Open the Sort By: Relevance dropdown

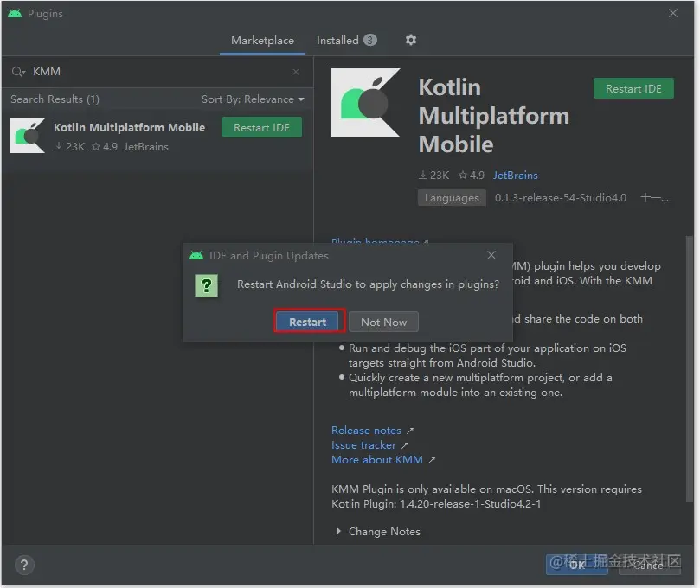pos(253,99)
